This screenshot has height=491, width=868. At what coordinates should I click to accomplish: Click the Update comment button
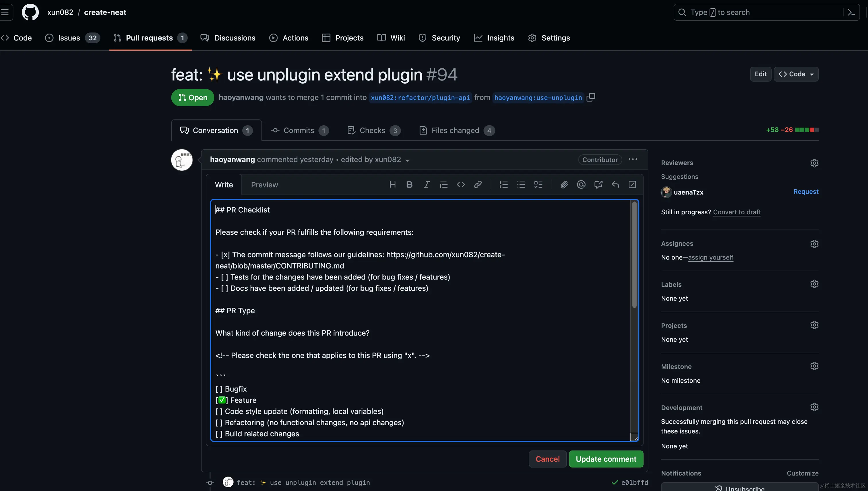tap(606, 459)
